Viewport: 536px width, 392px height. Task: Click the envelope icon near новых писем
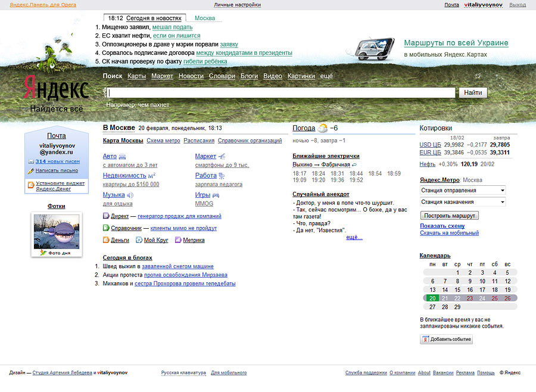[x=32, y=161]
